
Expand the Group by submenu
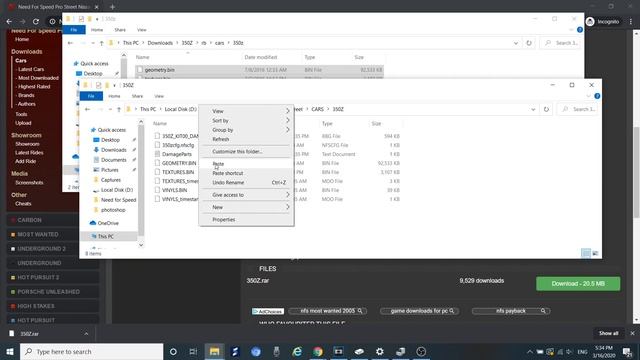[x=288, y=130]
